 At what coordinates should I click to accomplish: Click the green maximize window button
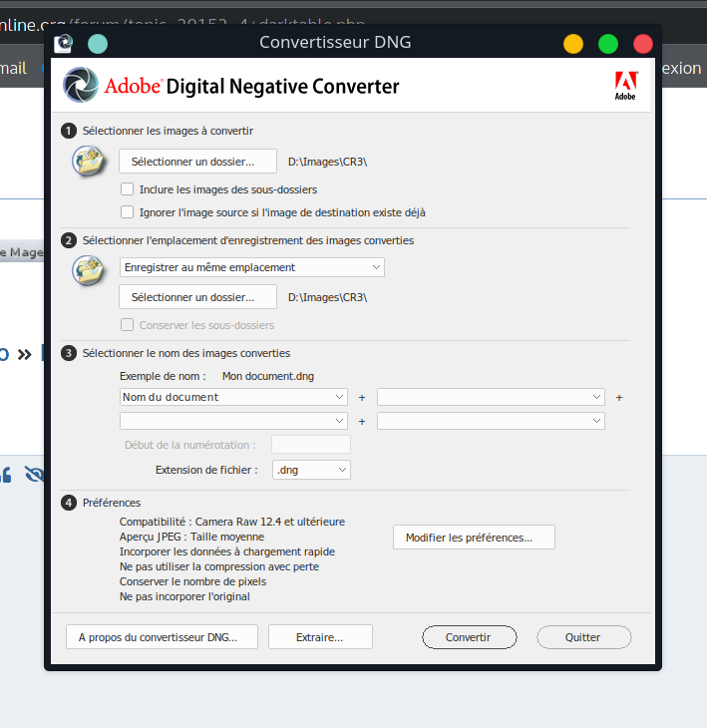click(x=608, y=44)
